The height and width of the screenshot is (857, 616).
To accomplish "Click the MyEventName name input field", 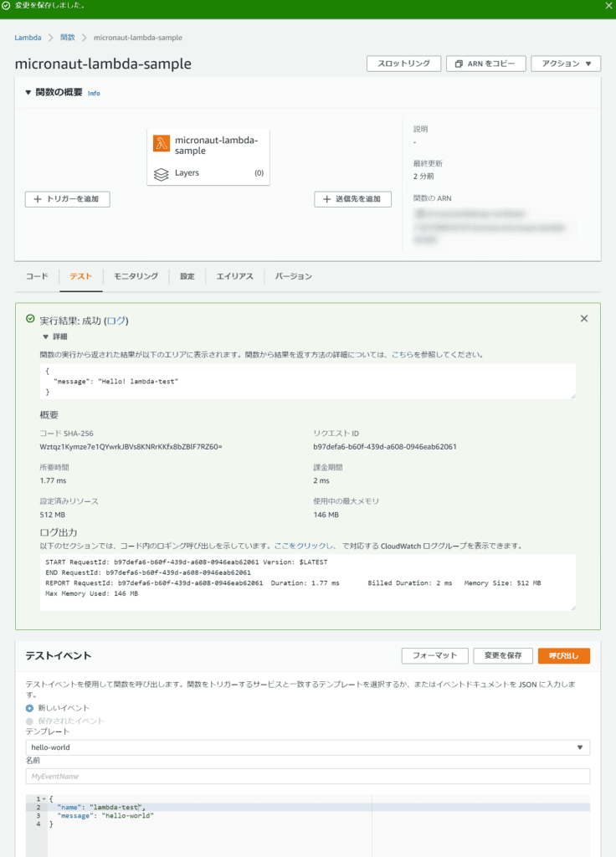I will [x=307, y=777].
